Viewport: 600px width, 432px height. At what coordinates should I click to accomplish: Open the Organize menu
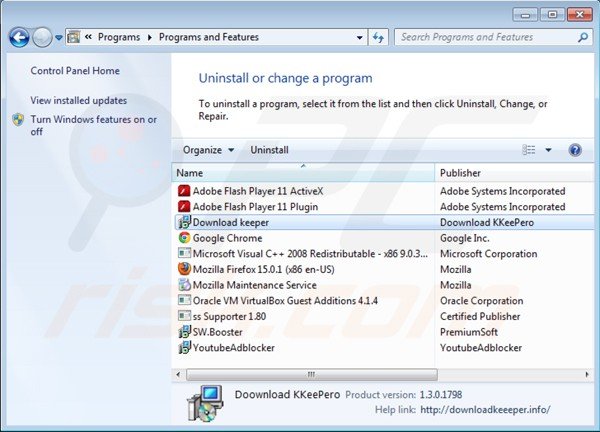tap(209, 150)
